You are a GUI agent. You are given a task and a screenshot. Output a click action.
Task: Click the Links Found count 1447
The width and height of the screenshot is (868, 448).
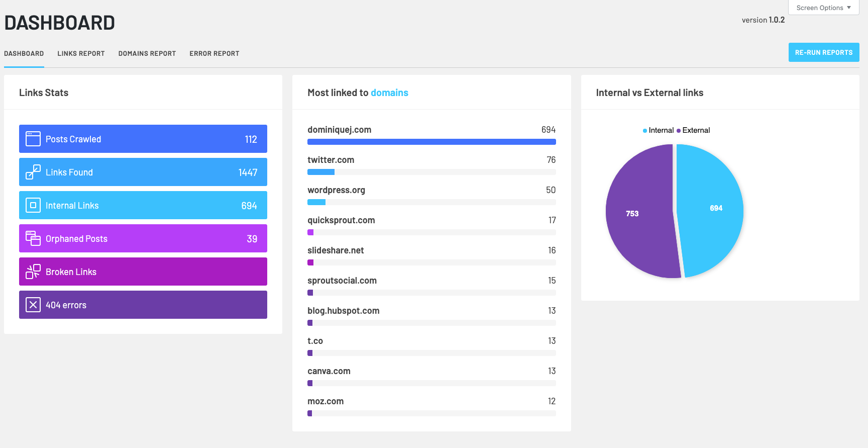pyautogui.click(x=248, y=172)
